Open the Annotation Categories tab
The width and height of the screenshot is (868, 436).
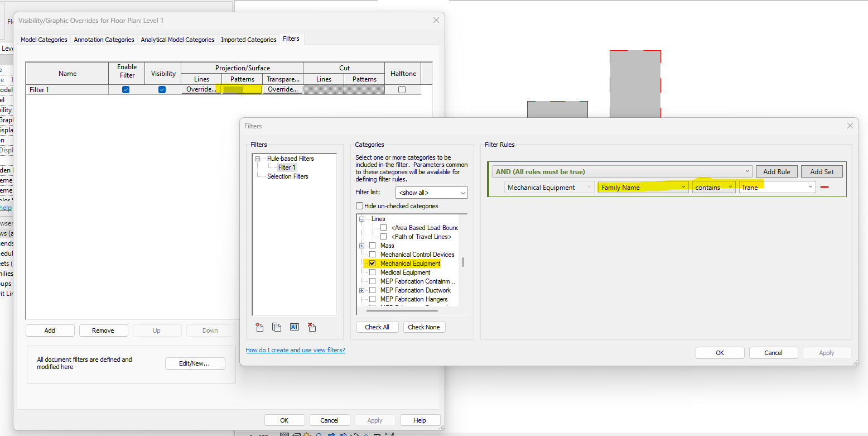coord(103,40)
